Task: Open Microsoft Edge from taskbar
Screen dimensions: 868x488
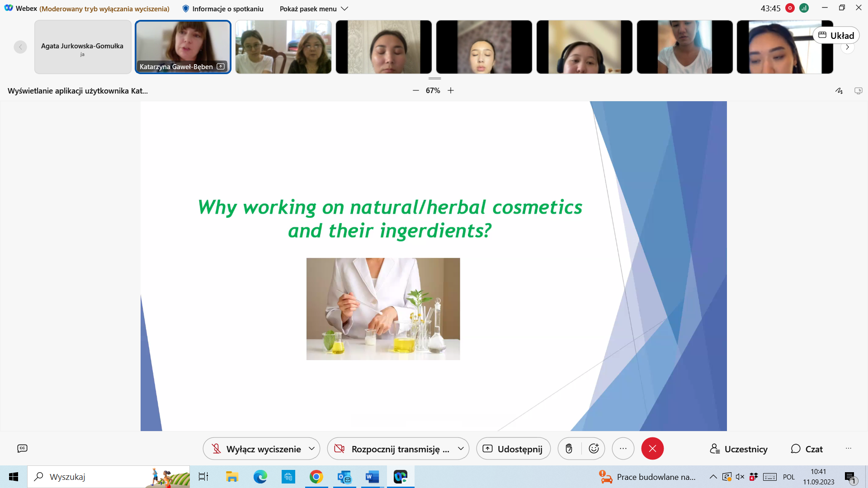Action: (260, 477)
